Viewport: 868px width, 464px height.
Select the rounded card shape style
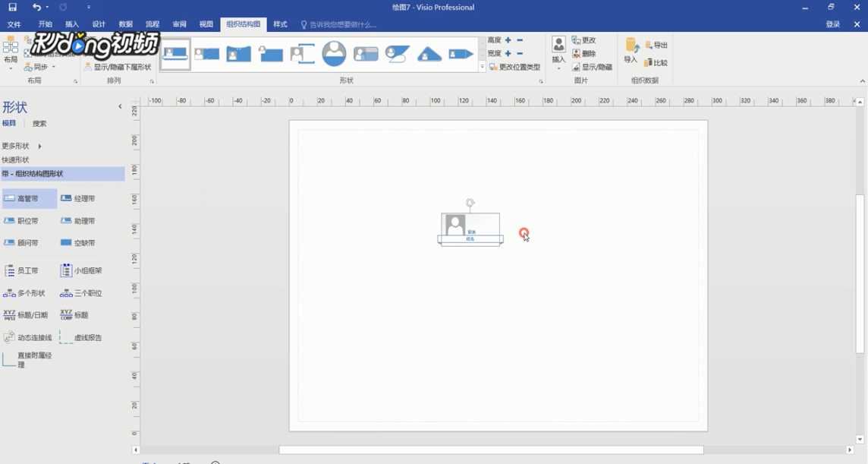pyautogui.click(x=366, y=54)
